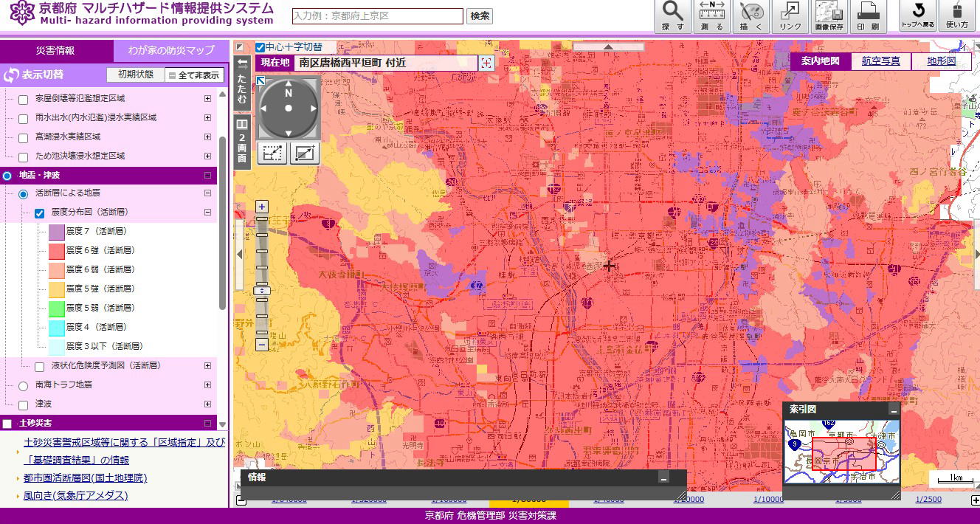This screenshot has width=980, height=524.
Task: Uncheck 震度分布図（活断層）layer checkbox
Action: tap(40, 213)
